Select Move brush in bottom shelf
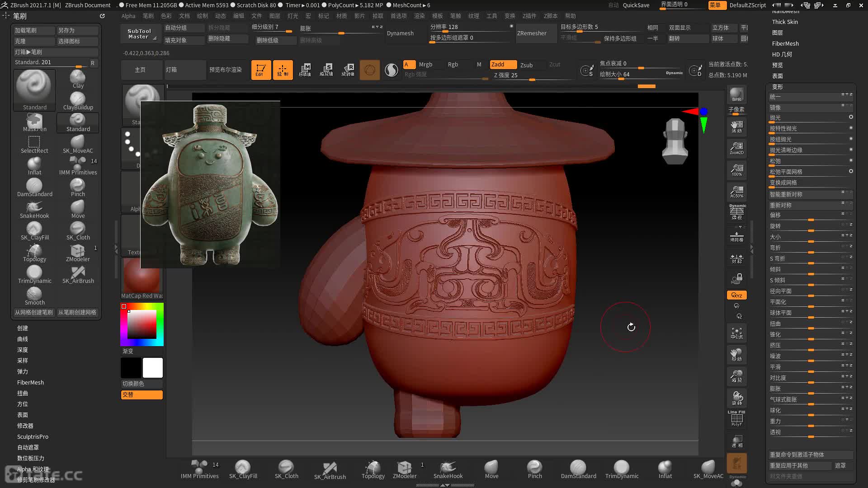The image size is (868, 488). [x=491, y=469]
